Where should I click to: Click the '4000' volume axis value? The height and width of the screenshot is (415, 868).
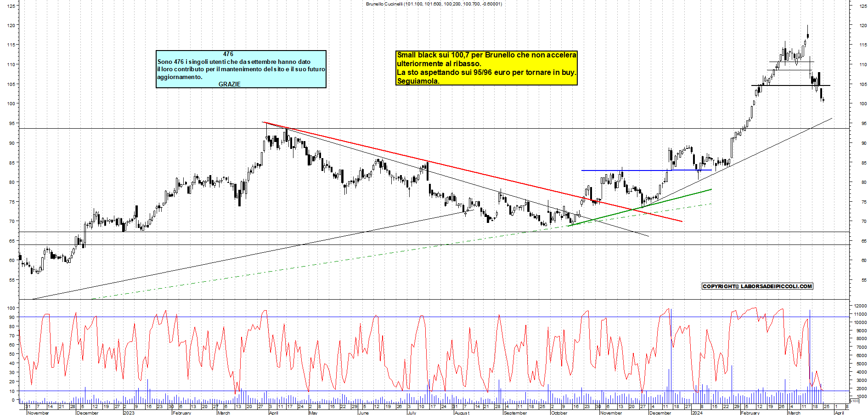(862, 372)
